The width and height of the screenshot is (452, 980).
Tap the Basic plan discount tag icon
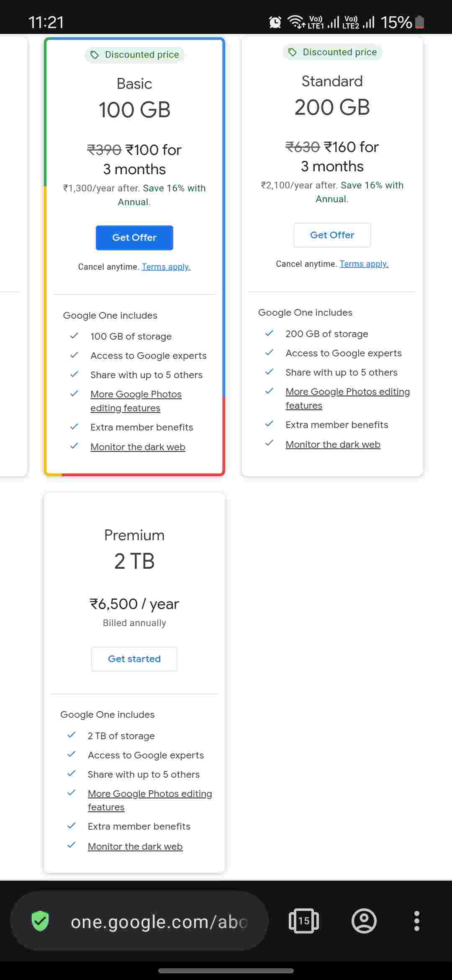[95, 55]
